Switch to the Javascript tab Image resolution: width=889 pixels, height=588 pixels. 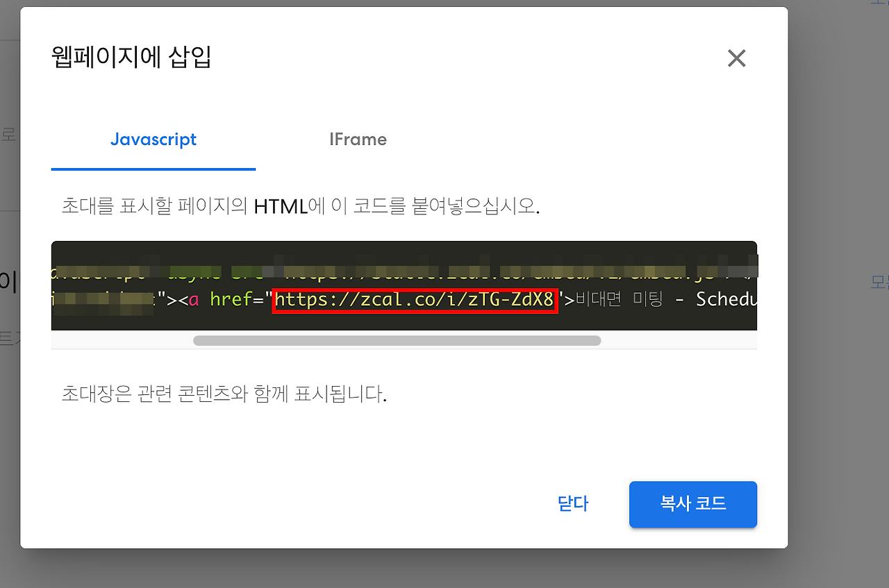tap(153, 140)
